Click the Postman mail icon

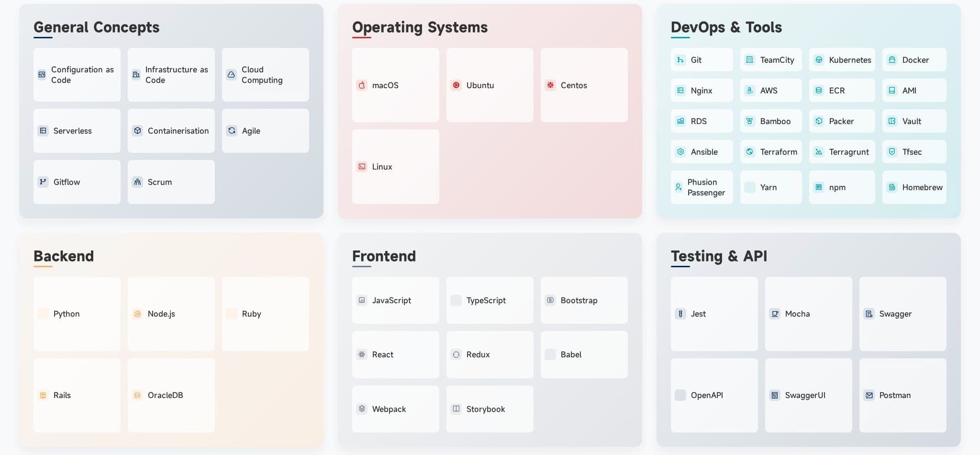click(x=869, y=395)
